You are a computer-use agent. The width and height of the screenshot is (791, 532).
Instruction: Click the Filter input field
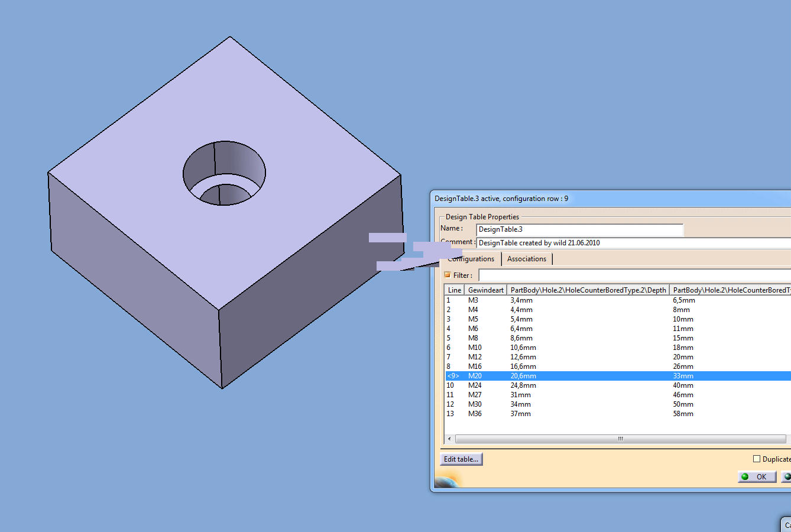[634, 275]
